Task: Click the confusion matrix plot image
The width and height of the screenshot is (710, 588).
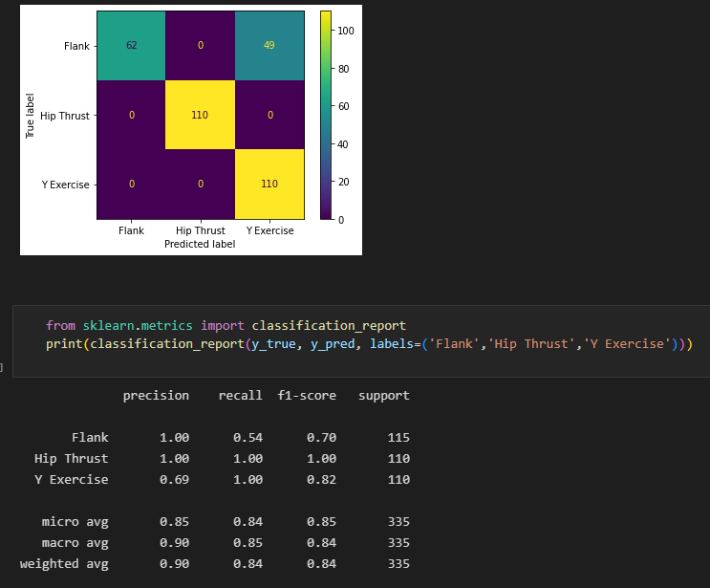Action: coord(191,129)
